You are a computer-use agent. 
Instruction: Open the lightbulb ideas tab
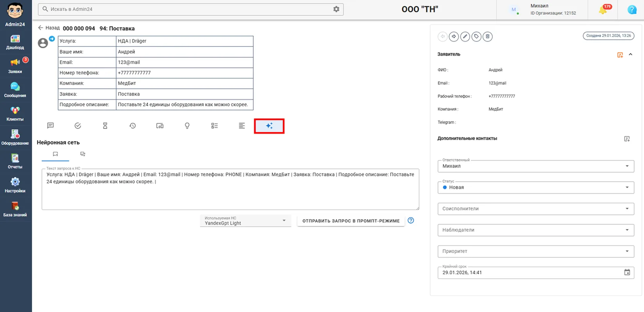[x=187, y=125]
